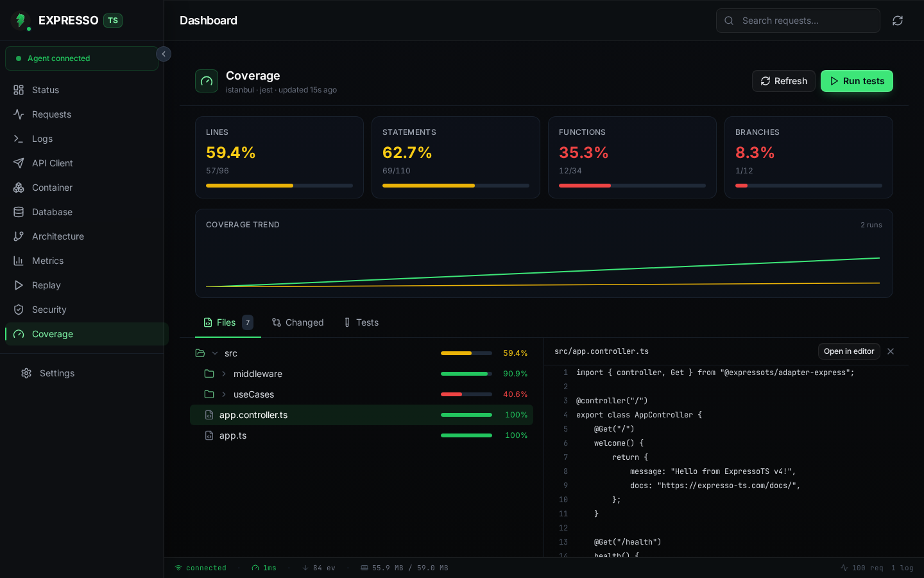
Task: Click the Branches coverage progress bar
Action: [x=809, y=186]
